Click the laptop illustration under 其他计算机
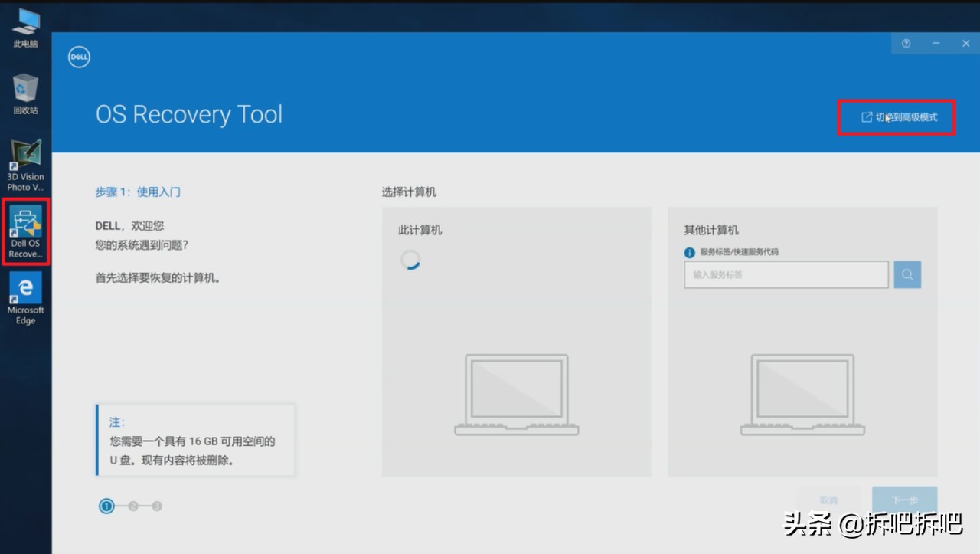This screenshot has width=980, height=554. click(x=802, y=395)
